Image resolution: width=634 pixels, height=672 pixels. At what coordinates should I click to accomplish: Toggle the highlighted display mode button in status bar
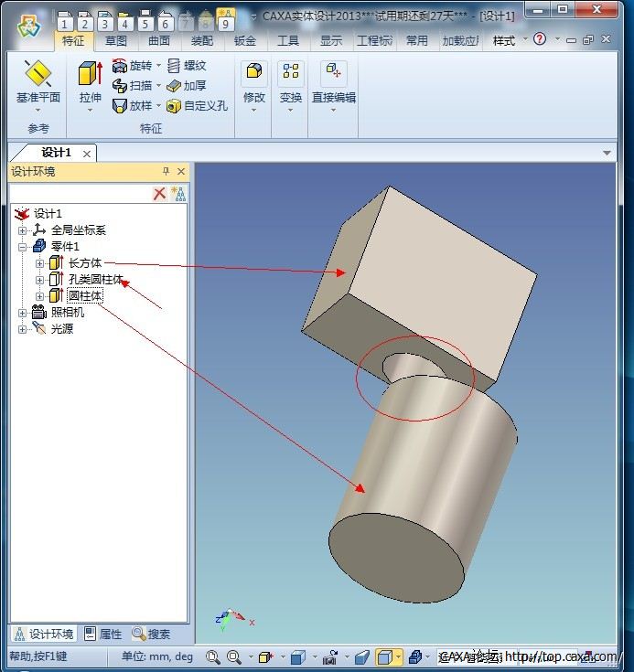[x=386, y=656]
